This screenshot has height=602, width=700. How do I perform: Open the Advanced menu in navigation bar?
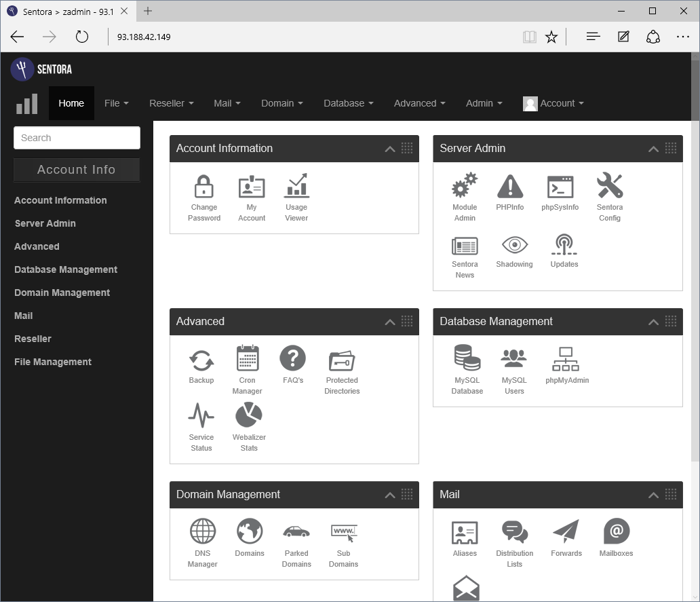[419, 103]
